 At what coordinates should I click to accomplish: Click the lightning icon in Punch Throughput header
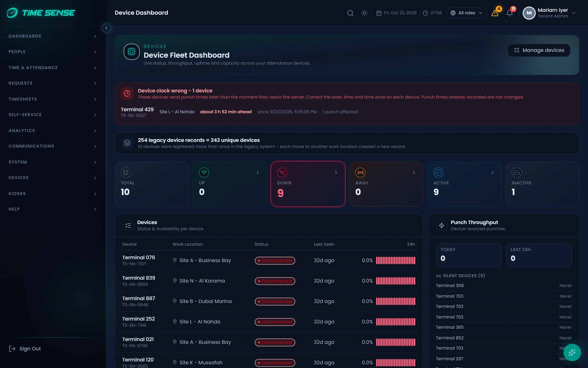point(441,225)
